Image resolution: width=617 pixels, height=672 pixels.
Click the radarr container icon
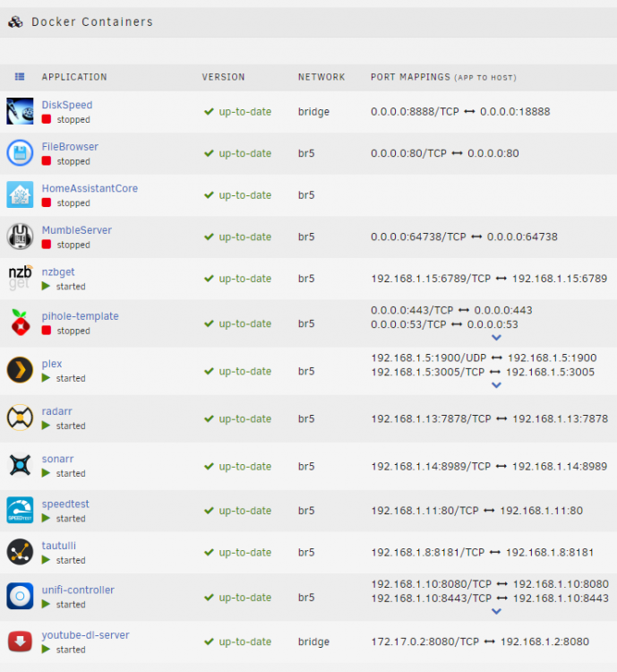(20, 418)
